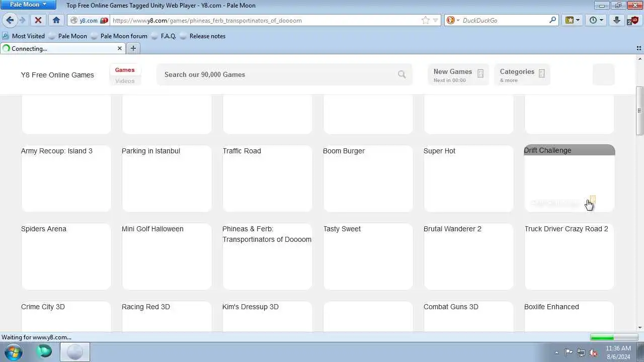Open Tasty Sweet game
The width and height of the screenshot is (644, 362).
pyautogui.click(x=368, y=256)
